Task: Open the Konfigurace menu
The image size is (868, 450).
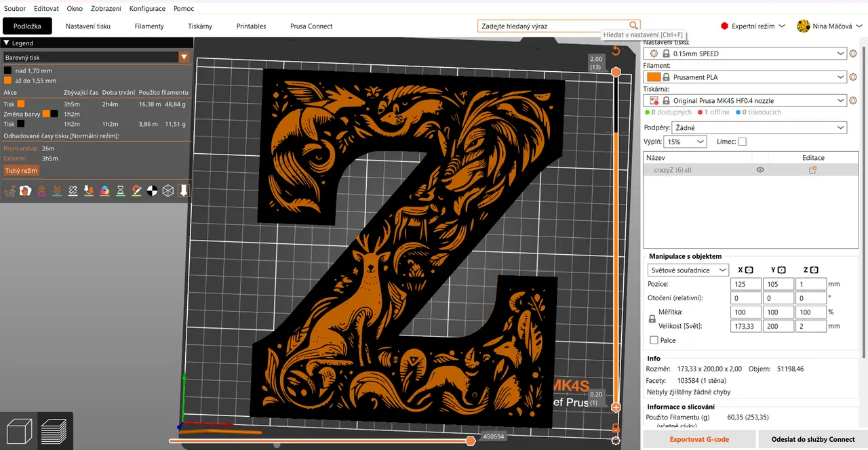Action: coord(148,8)
